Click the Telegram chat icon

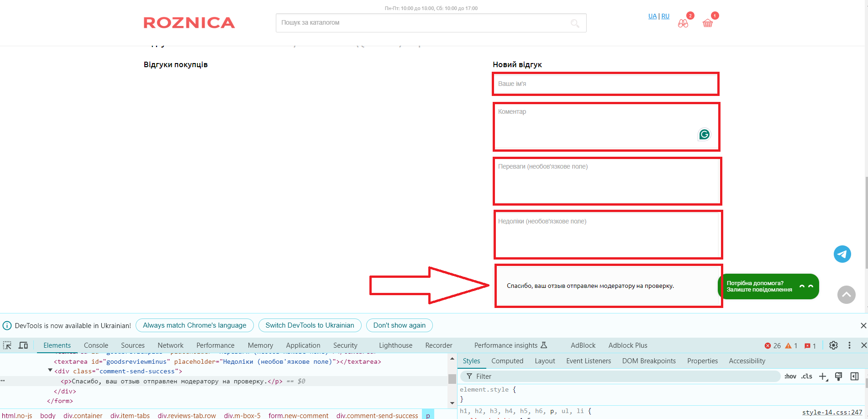842,254
